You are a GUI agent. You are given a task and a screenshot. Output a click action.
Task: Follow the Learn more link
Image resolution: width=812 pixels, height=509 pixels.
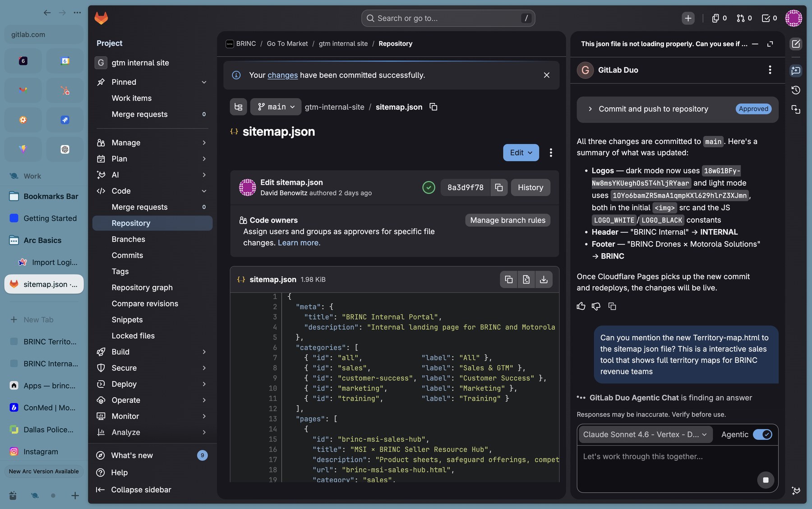pos(299,243)
